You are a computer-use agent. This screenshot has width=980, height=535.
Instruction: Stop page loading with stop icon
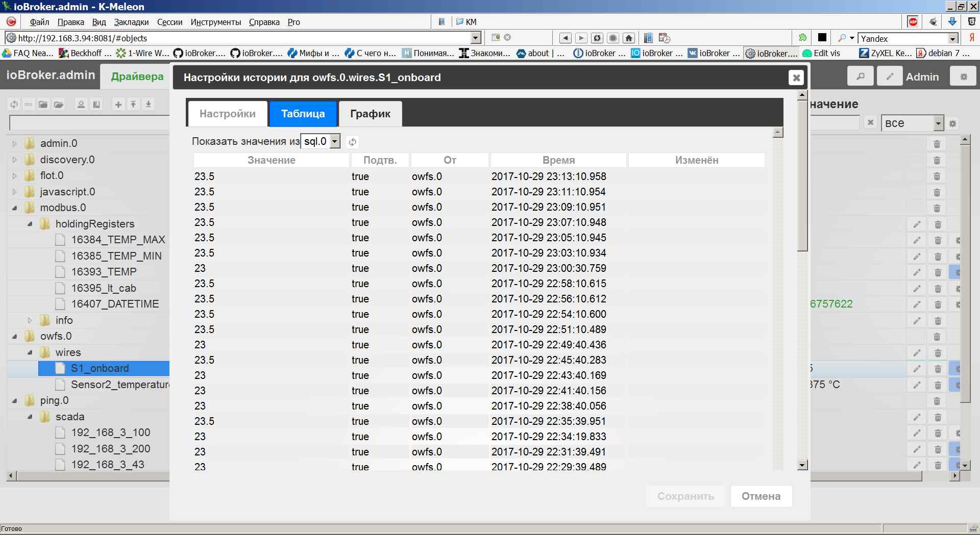point(613,38)
